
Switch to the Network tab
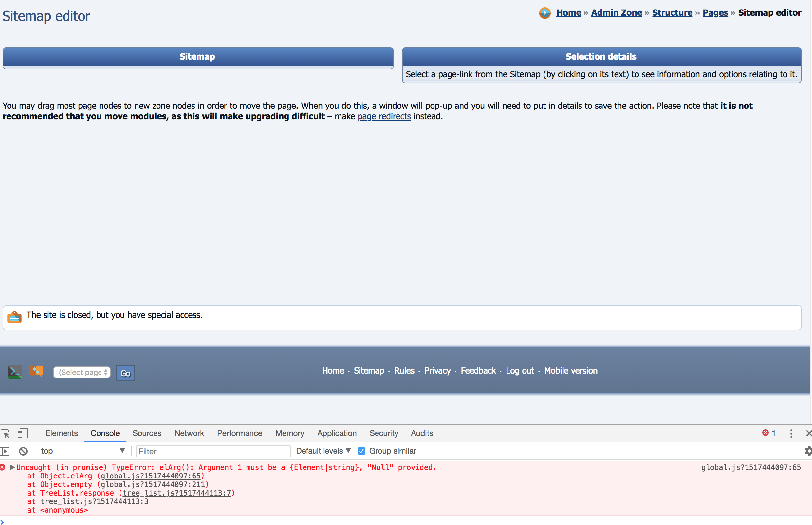point(189,433)
